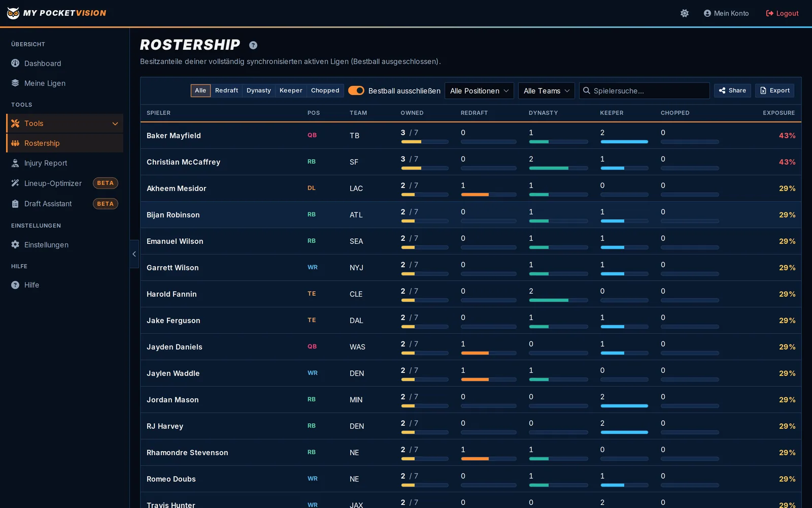
Task: Click the DL position badge for Akheem Mesidor
Action: pyautogui.click(x=312, y=188)
